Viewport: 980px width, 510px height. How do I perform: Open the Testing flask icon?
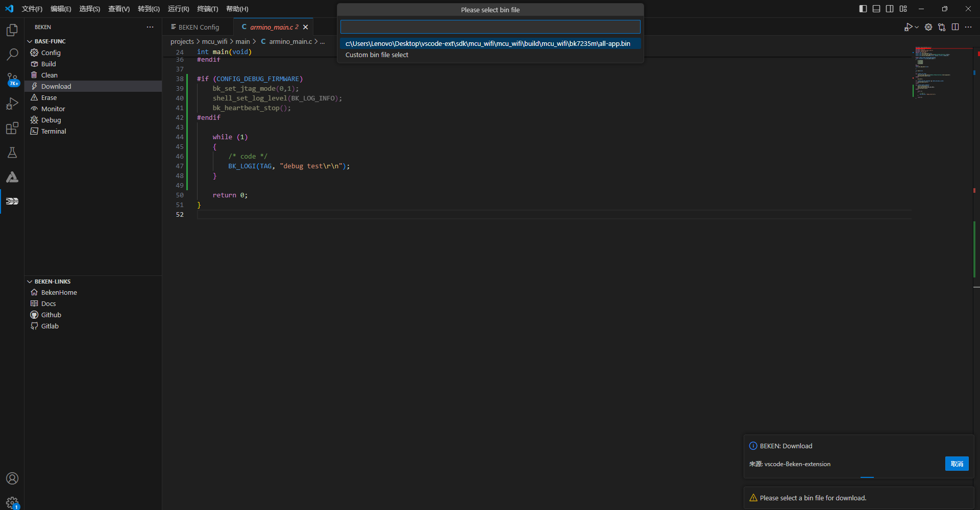pos(12,152)
